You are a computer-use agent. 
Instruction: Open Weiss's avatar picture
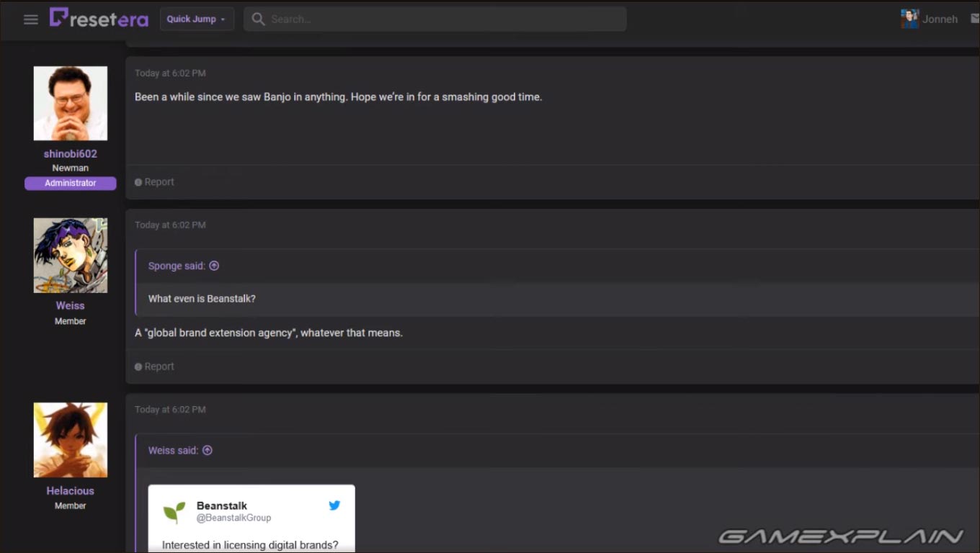point(71,256)
